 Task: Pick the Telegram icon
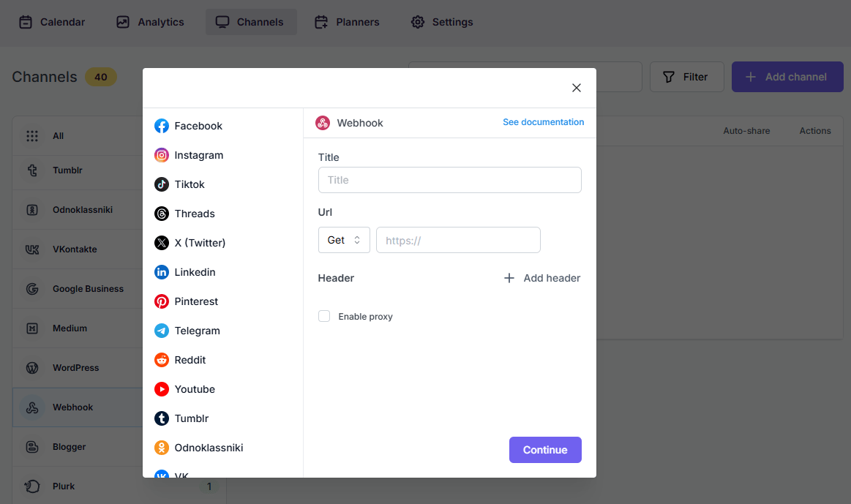coord(161,331)
